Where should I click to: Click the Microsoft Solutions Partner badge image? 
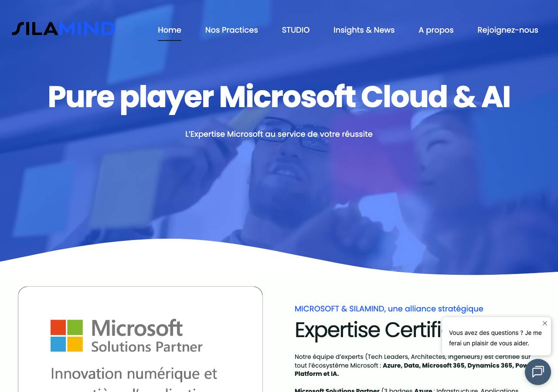(x=140, y=339)
